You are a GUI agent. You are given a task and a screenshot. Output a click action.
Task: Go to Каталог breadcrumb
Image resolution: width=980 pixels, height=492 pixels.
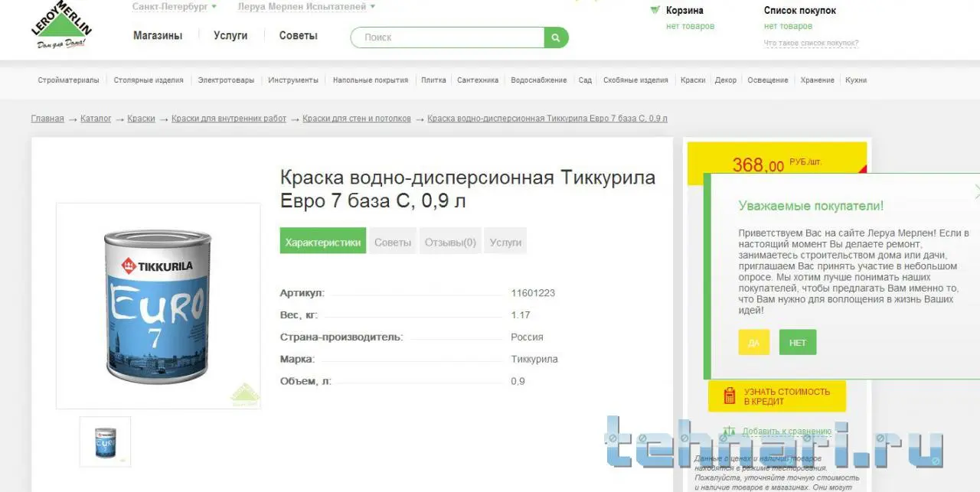(96, 119)
